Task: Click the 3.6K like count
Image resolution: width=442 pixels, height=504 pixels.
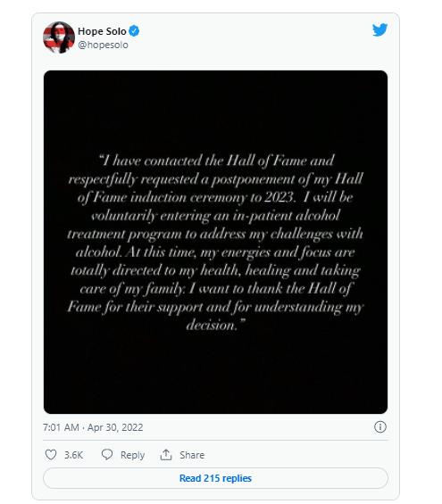Action: coord(73,455)
